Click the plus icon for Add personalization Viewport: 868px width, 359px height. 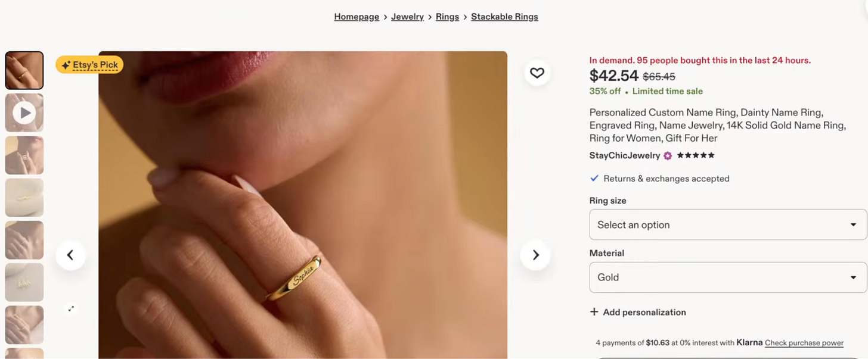click(x=594, y=312)
